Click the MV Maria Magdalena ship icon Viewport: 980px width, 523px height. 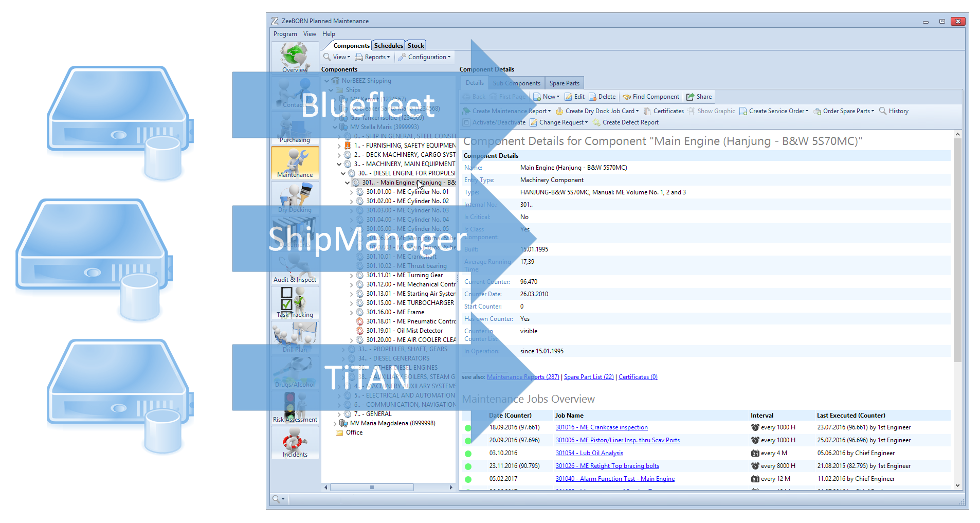[343, 423]
